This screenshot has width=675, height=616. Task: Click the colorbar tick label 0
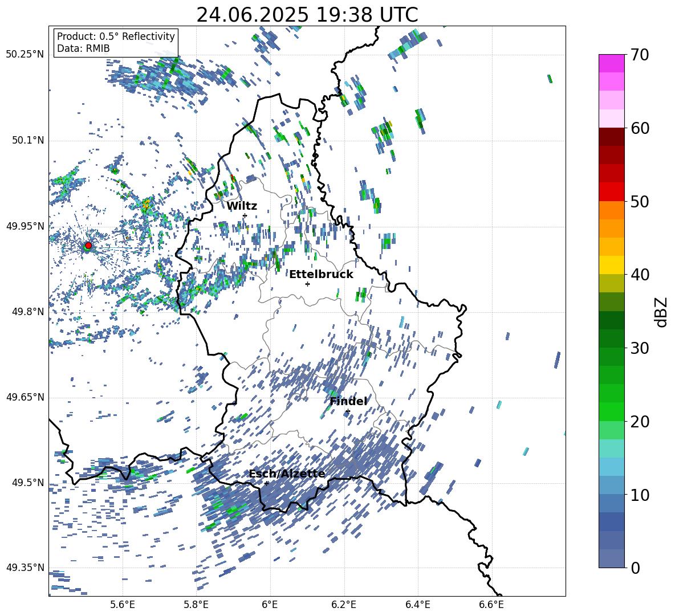coord(635,568)
